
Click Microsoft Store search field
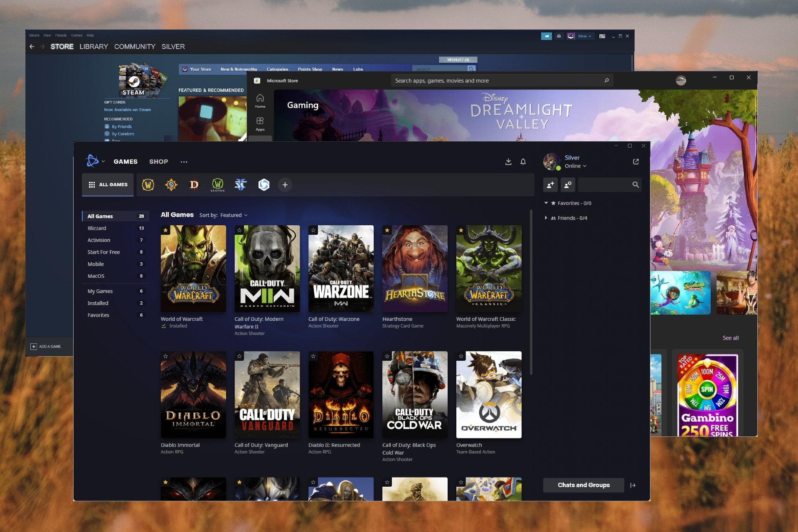[x=502, y=81]
